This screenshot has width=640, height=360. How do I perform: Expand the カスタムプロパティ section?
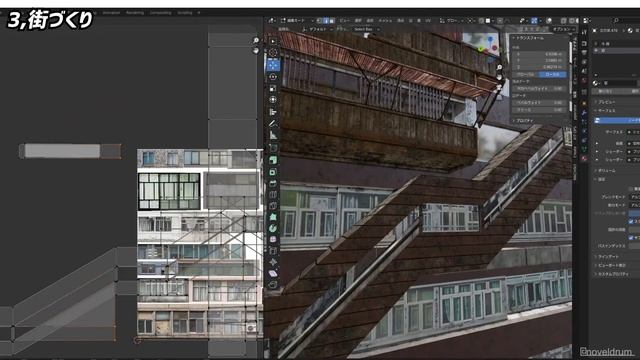tap(612, 274)
